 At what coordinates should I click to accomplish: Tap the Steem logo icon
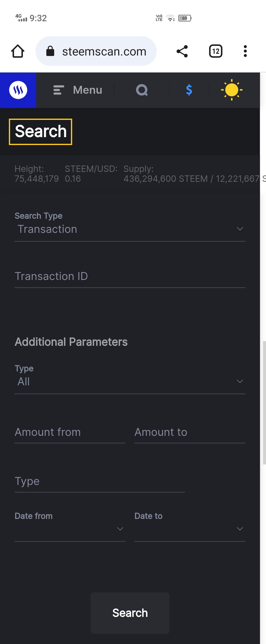coord(18,90)
